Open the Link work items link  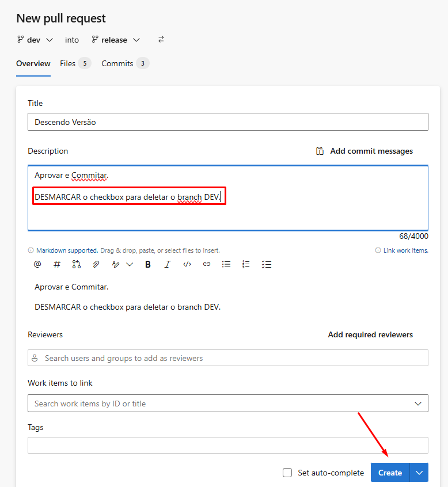[x=406, y=250]
